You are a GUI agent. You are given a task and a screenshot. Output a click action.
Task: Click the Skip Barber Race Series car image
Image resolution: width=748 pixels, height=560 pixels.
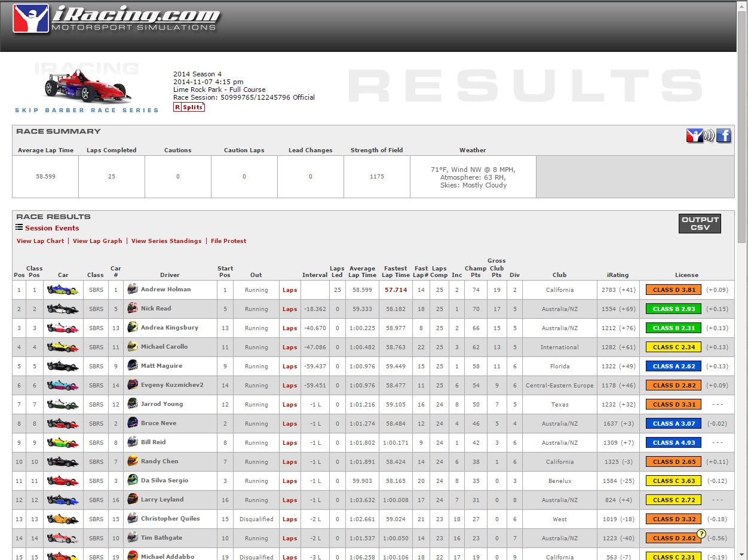[x=87, y=87]
